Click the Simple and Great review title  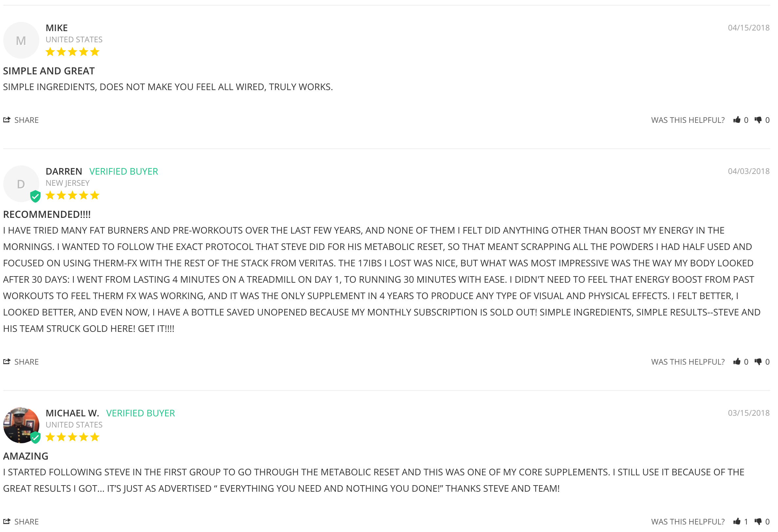tap(49, 71)
